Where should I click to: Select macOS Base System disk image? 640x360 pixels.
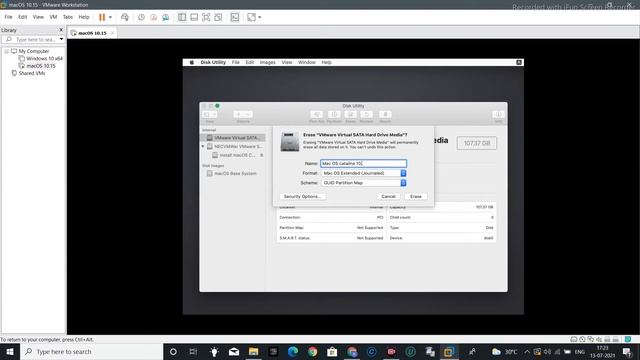click(x=232, y=173)
